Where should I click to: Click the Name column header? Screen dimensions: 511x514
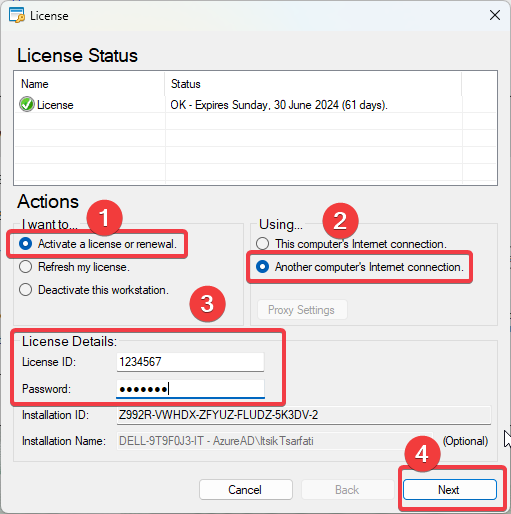coord(90,84)
